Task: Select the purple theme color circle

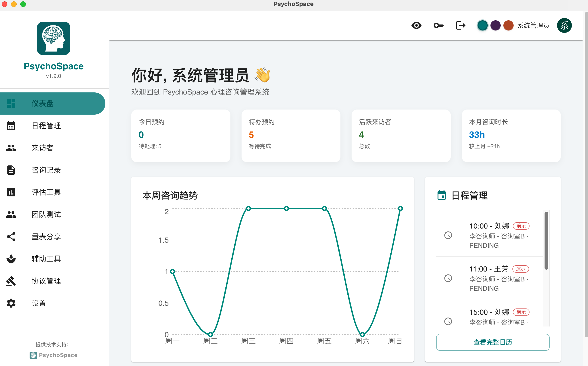Action: tap(495, 25)
